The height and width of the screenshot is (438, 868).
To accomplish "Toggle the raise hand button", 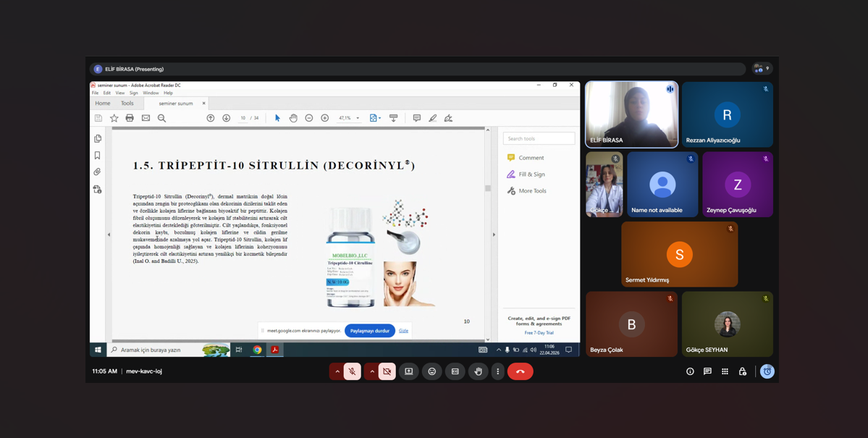I will pos(478,371).
